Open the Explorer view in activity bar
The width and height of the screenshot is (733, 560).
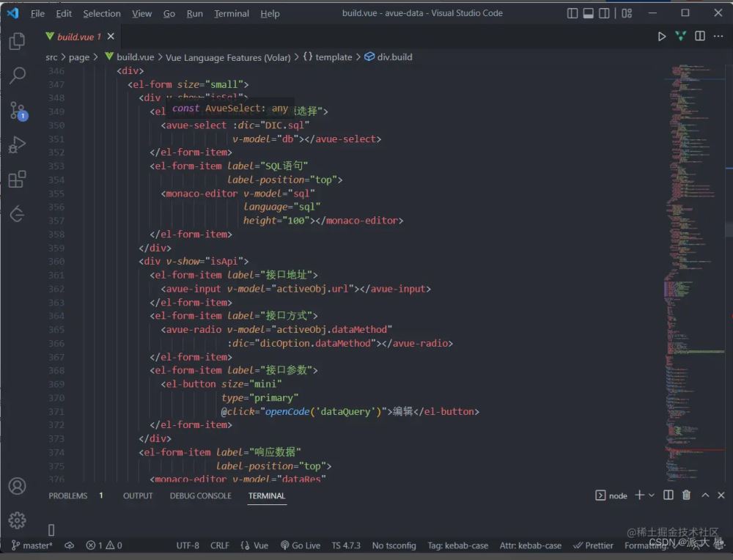tap(17, 42)
